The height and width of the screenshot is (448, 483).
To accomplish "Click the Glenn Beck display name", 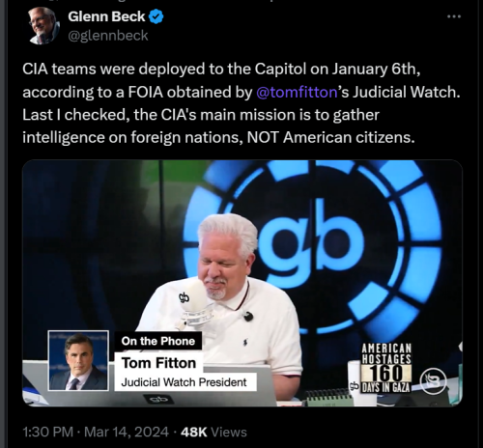I will [106, 16].
